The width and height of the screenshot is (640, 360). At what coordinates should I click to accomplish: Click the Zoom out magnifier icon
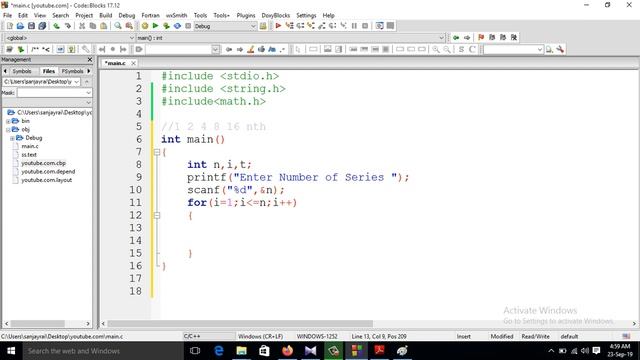pyautogui.click(x=447, y=49)
